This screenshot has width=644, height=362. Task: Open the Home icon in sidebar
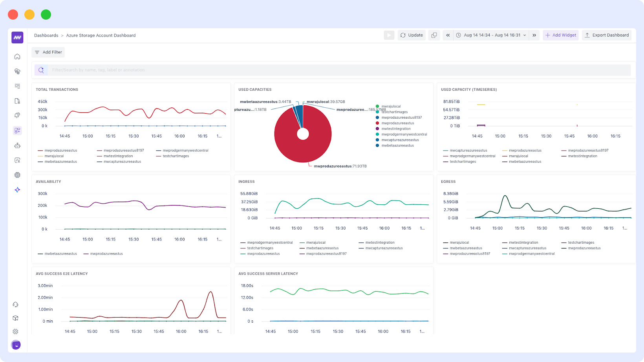click(x=17, y=57)
